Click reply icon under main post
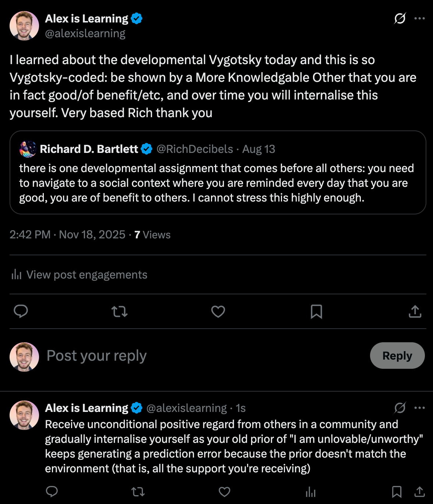 point(21,311)
